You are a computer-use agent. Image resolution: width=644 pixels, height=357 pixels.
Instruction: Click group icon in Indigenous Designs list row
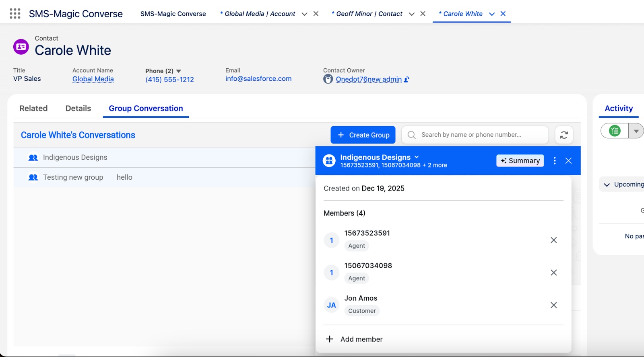[x=33, y=158]
